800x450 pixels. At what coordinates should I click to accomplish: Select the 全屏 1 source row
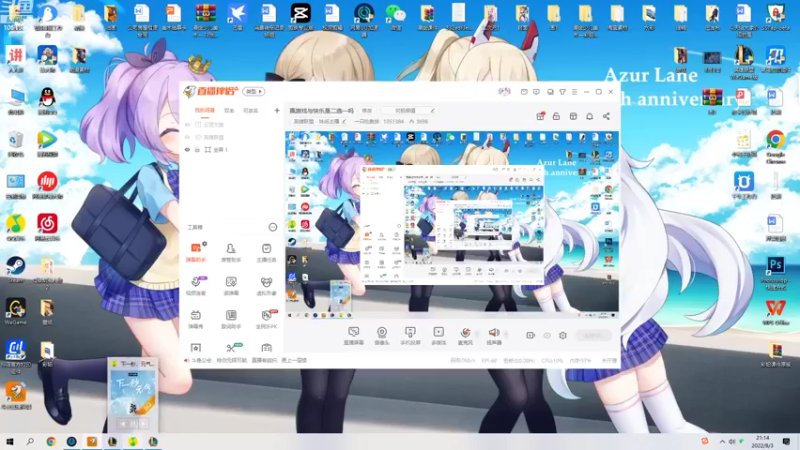pyautogui.click(x=231, y=149)
